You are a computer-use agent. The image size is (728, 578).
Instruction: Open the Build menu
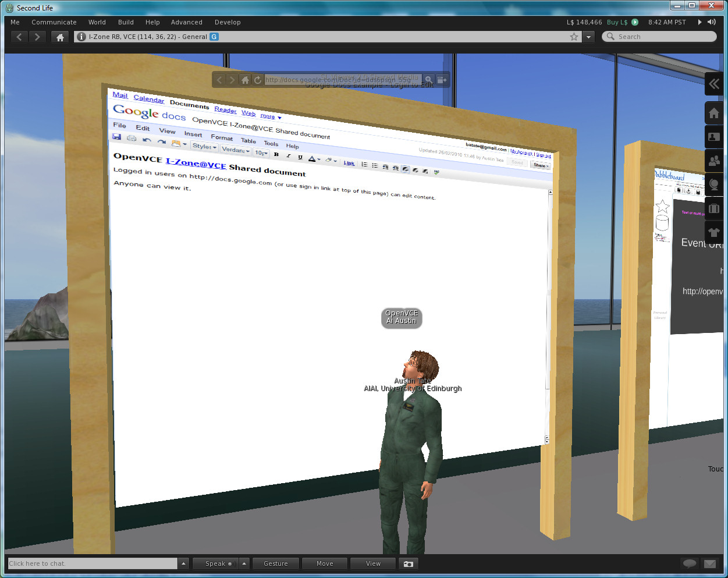click(126, 22)
